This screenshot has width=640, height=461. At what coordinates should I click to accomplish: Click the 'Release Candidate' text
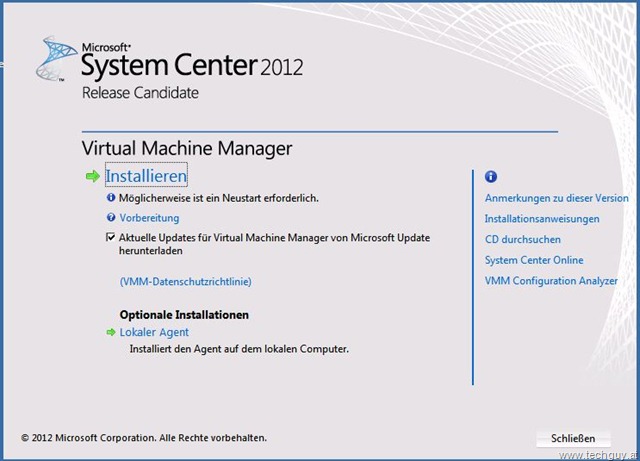[140, 93]
